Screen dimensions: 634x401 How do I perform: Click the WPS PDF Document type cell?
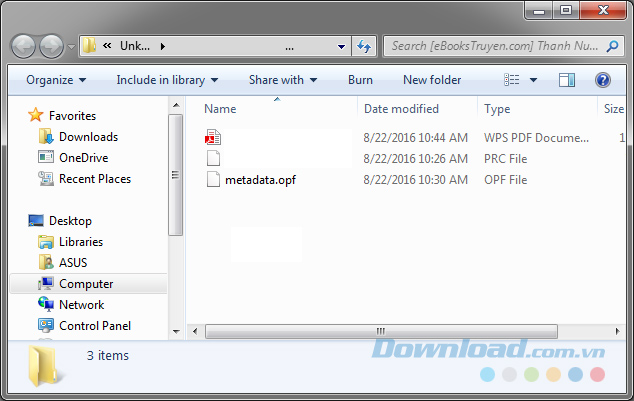(536, 137)
